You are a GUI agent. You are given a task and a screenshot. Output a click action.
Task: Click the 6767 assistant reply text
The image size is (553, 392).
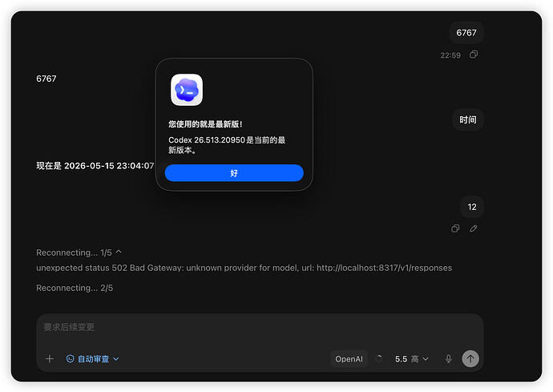46,79
